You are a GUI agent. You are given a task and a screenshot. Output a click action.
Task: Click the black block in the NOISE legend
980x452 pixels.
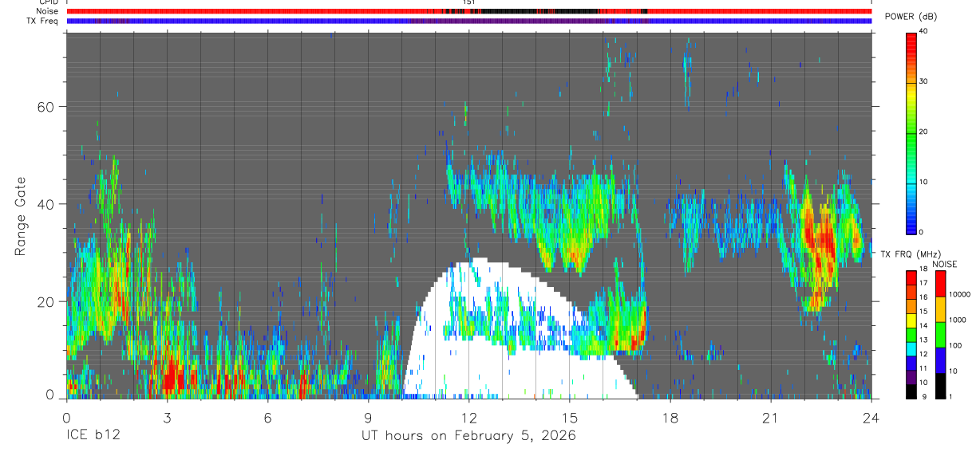tap(940, 386)
